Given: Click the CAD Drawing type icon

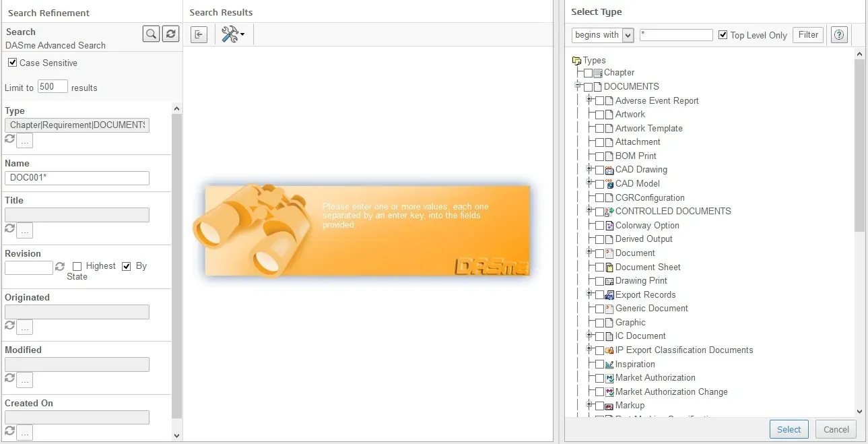Looking at the screenshot, I should (x=609, y=170).
